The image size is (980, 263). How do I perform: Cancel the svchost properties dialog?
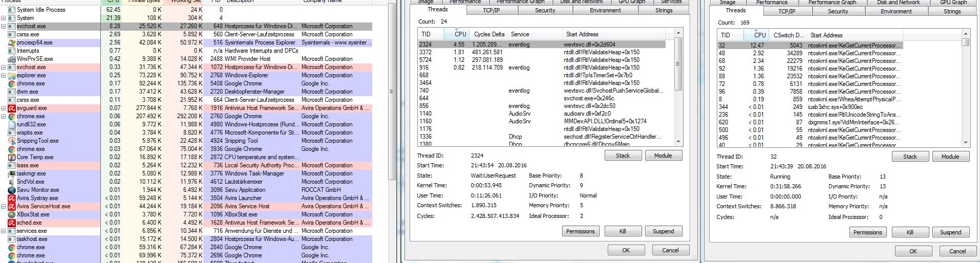[x=670, y=250]
